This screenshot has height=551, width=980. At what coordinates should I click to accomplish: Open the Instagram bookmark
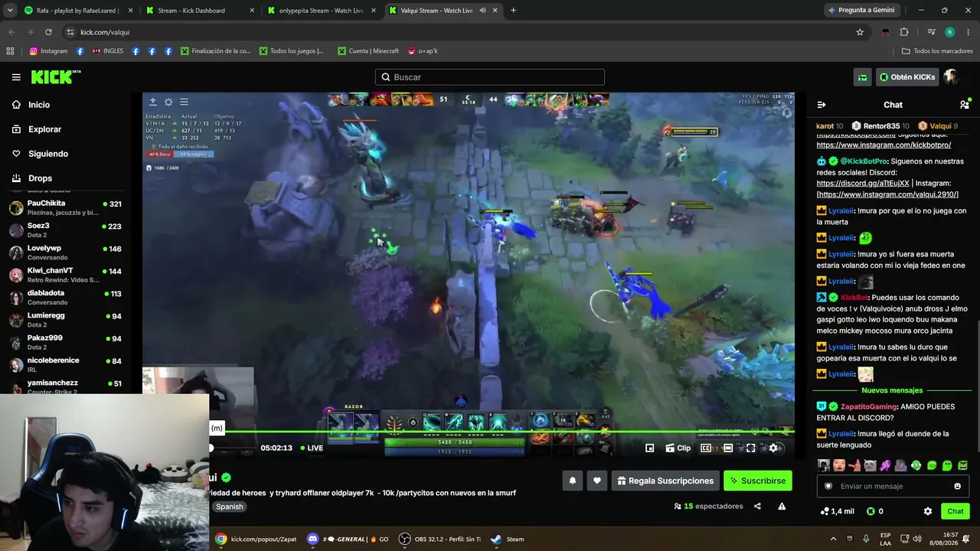click(48, 51)
